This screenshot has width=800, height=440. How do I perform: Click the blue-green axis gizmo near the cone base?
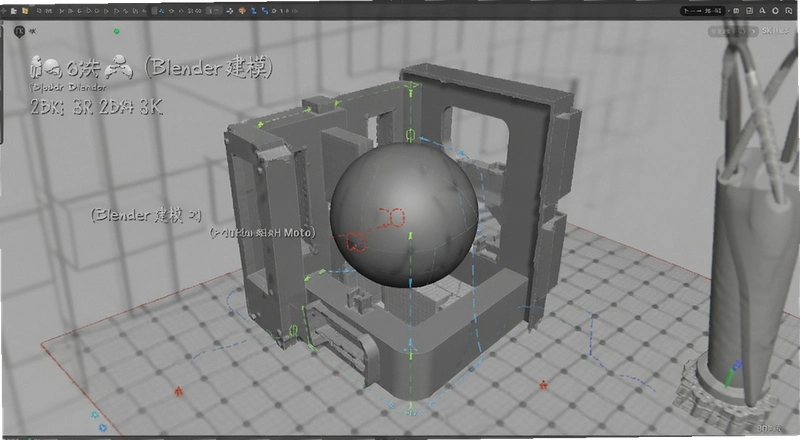(x=732, y=373)
